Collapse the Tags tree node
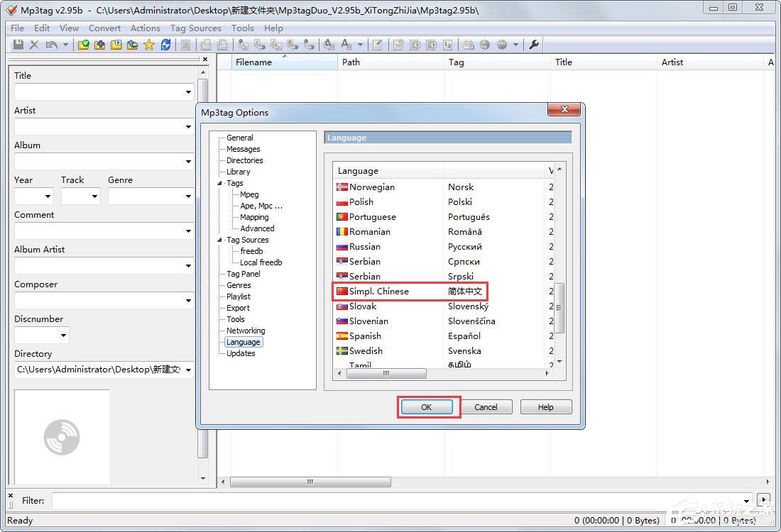The width and height of the screenshot is (781, 532). (x=220, y=183)
